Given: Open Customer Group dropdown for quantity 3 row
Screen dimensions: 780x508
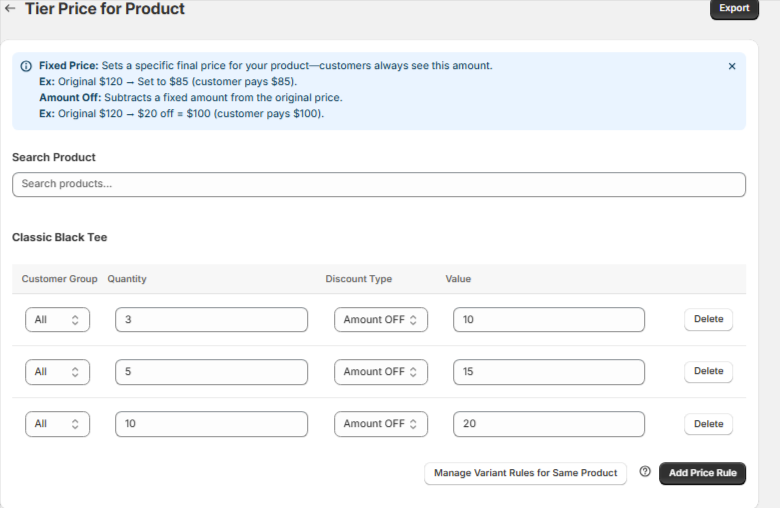Looking at the screenshot, I should click(x=57, y=319).
